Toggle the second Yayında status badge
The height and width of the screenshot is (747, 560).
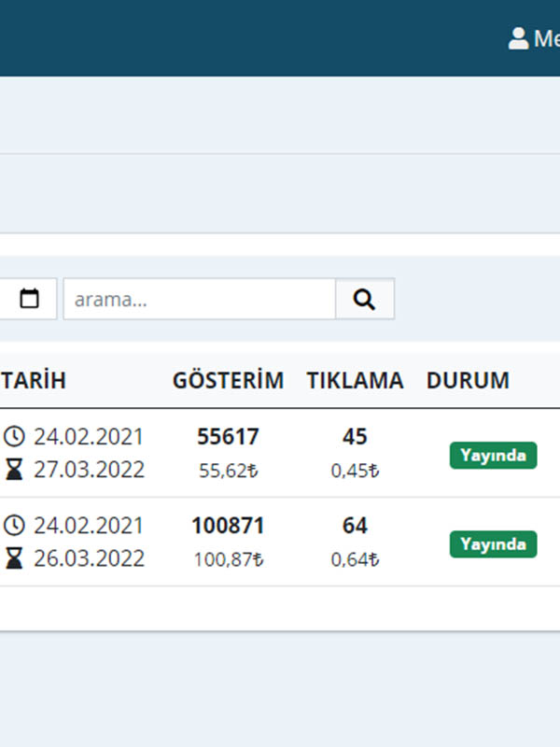[x=493, y=543]
